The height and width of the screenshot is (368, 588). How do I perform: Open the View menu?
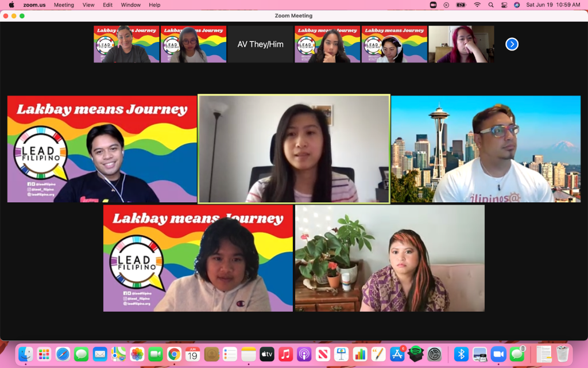coord(88,5)
